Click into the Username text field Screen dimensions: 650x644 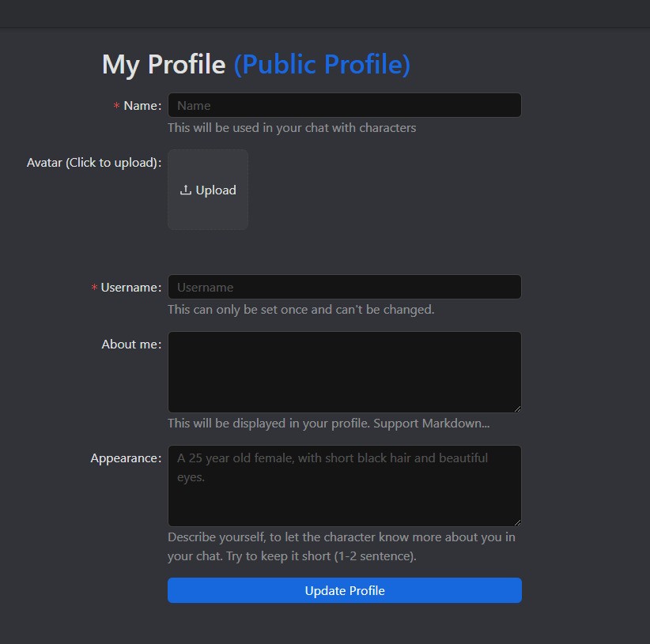[344, 287]
